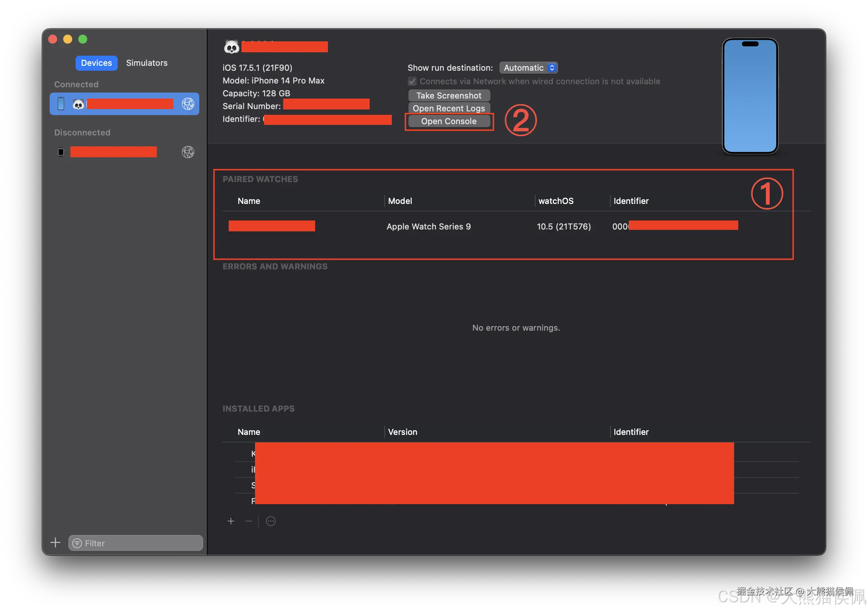Open the Show run destination Automatic dropdown

[x=528, y=68]
